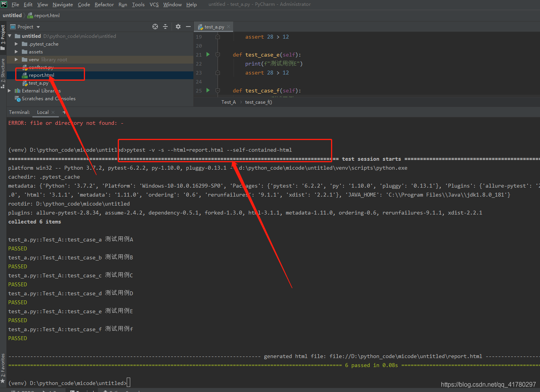The width and height of the screenshot is (540, 392).
Task: Click test_case_f() editor breadcrumb
Action: 258,102
